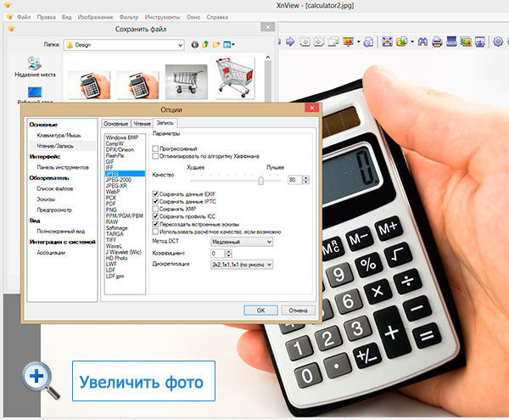Create new folder in Save dialog

coord(216,44)
